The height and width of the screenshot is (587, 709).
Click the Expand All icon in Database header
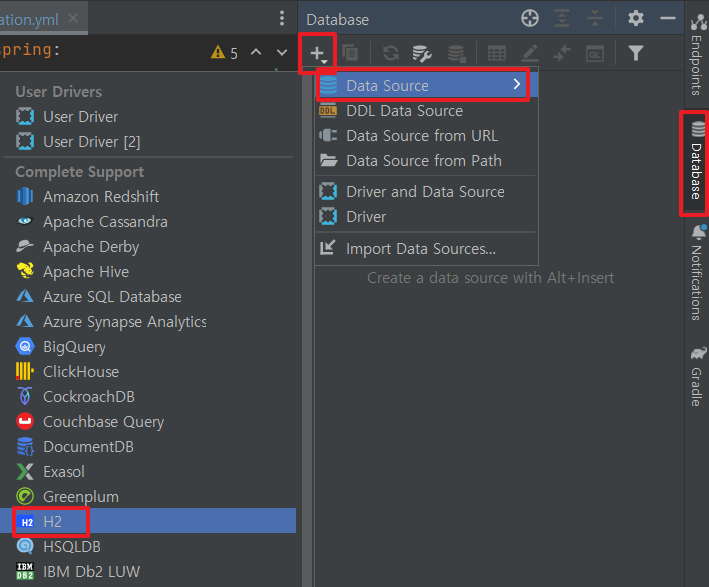pyautogui.click(x=562, y=19)
